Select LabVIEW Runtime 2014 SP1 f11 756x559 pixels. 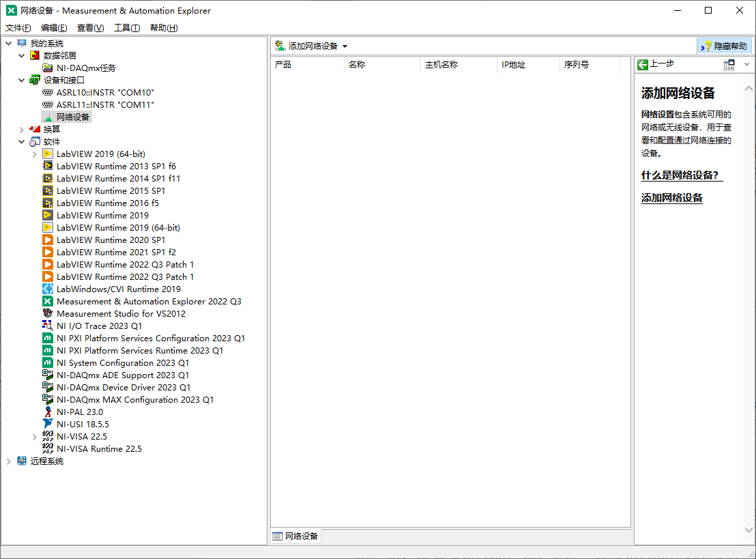tap(118, 178)
